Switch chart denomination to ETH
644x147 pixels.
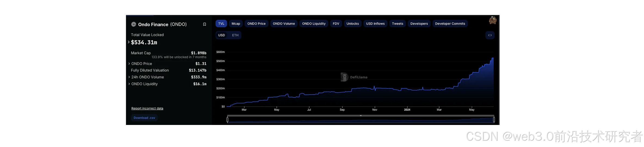235,35
